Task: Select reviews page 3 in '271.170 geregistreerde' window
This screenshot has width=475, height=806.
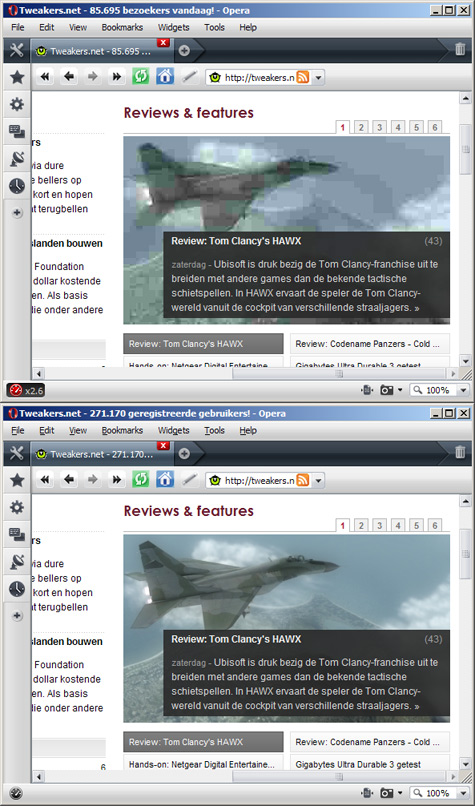Action: pyautogui.click(x=379, y=525)
